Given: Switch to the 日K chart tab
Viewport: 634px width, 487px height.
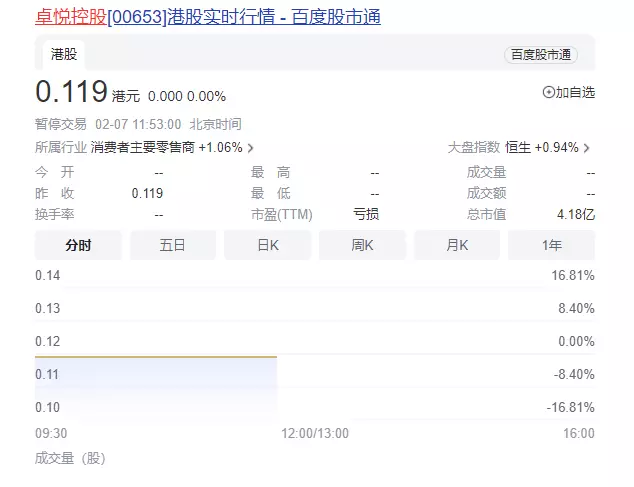Looking at the screenshot, I should point(268,245).
